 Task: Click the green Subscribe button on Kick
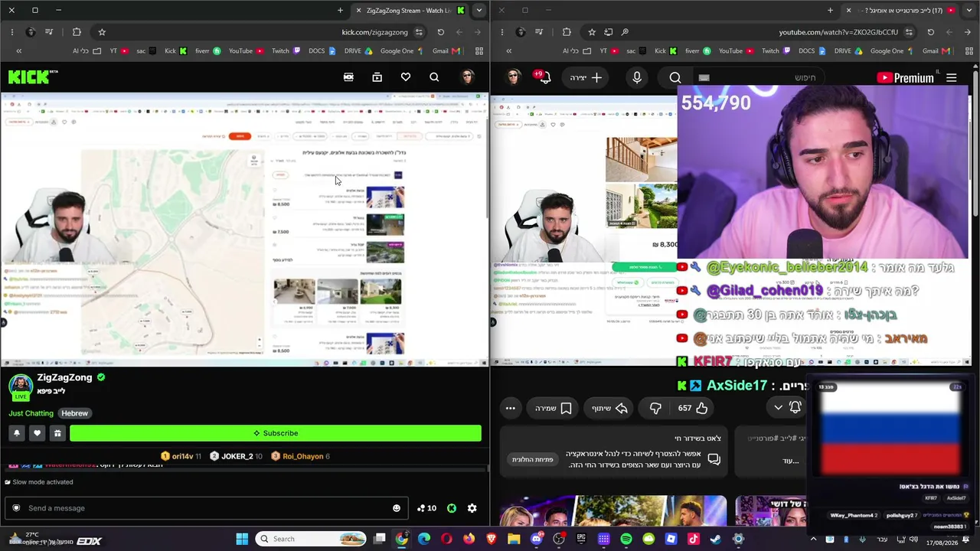[276, 433]
